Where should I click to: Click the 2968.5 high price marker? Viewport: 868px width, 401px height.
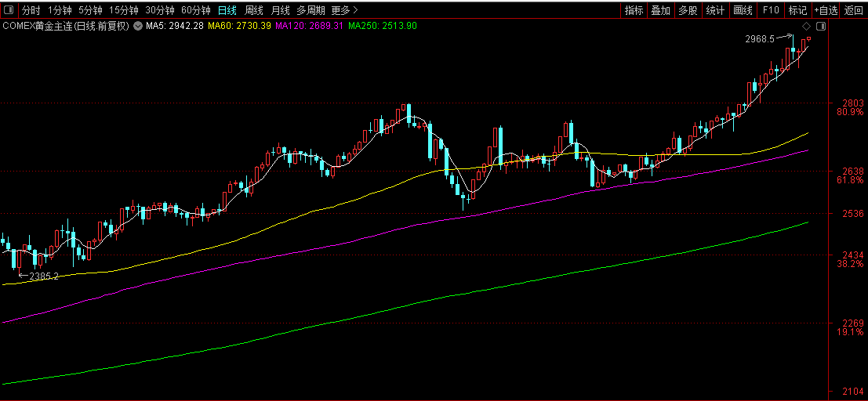click(760, 39)
